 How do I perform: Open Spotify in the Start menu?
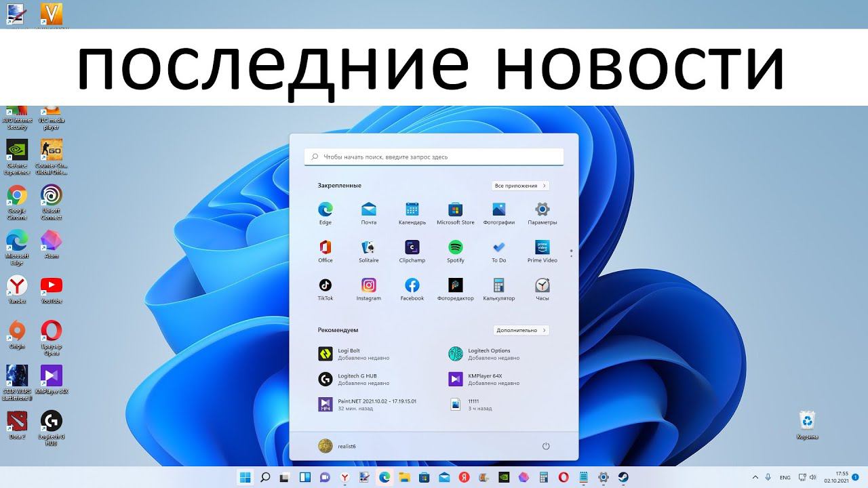pyautogui.click(x=456, y=251)
